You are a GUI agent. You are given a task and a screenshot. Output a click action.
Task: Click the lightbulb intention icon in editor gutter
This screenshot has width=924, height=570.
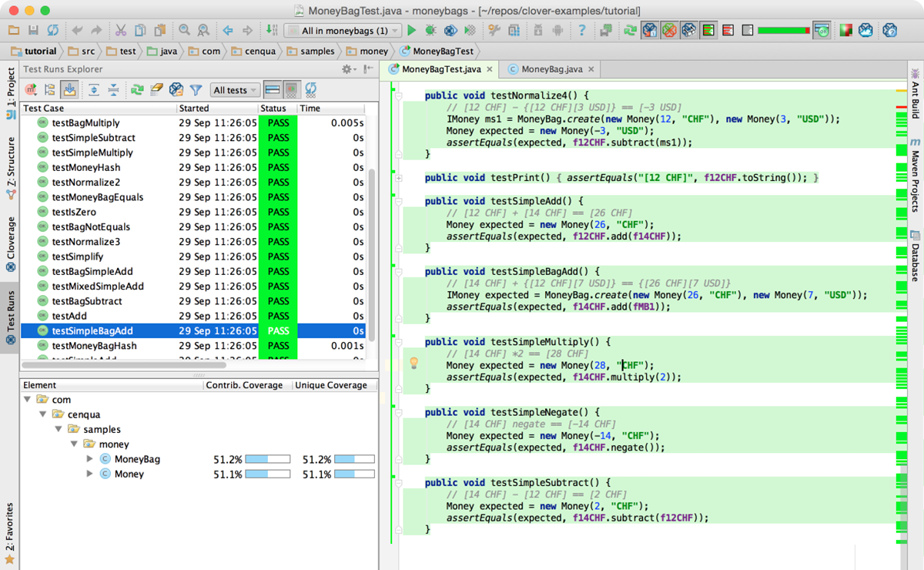pyautogui.click(x=413, y=364)
